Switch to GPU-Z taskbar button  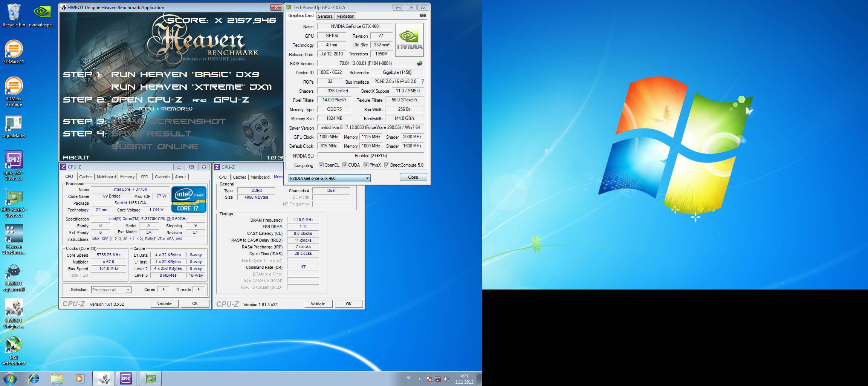150,378
